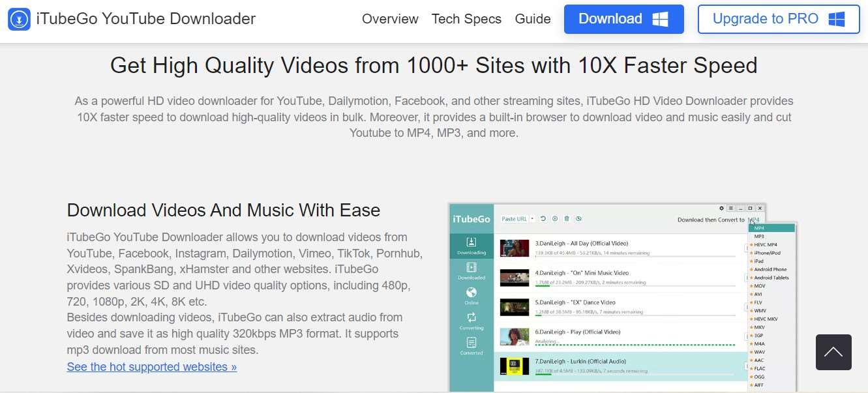Screen dimensions: 868x393
Task: Click the progress bar of All Day download
Action: 635,257
